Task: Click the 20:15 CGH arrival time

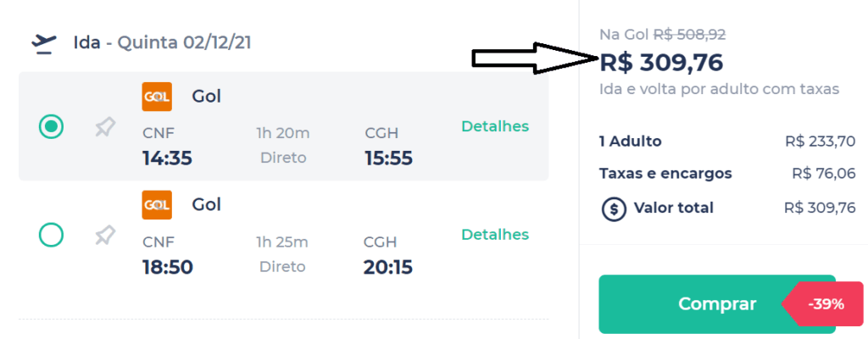Action: [x=387, y=255]
